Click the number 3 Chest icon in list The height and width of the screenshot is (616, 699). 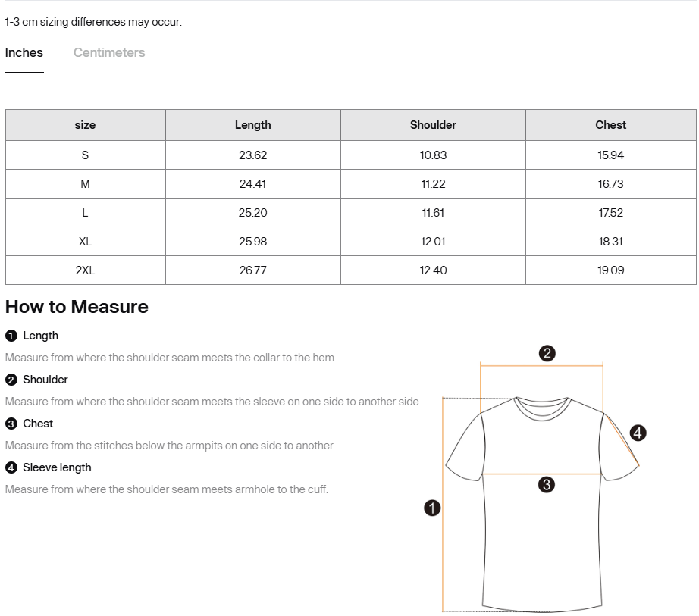tap(11, 424)
